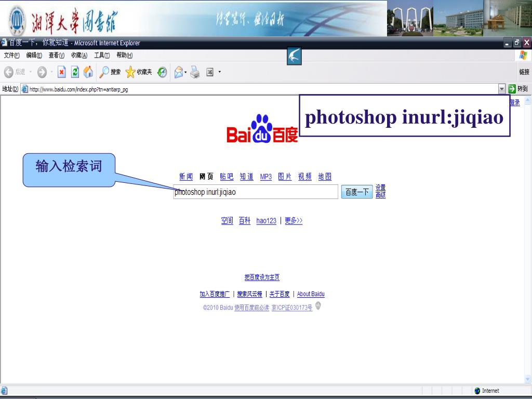Viewport: 532px width, 399px height.
Task: Click the page icon in address bar
Action: tap(24, 89)
